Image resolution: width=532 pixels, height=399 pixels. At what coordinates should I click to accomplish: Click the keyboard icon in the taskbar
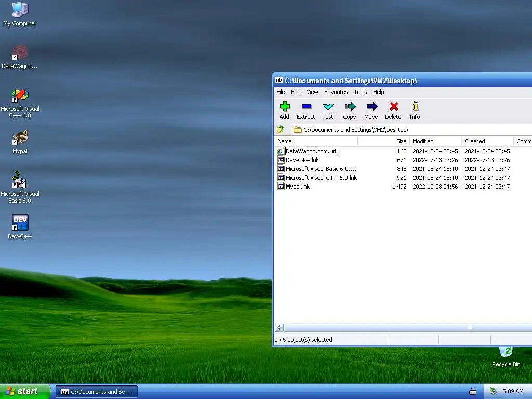click(x=473, y=392)
